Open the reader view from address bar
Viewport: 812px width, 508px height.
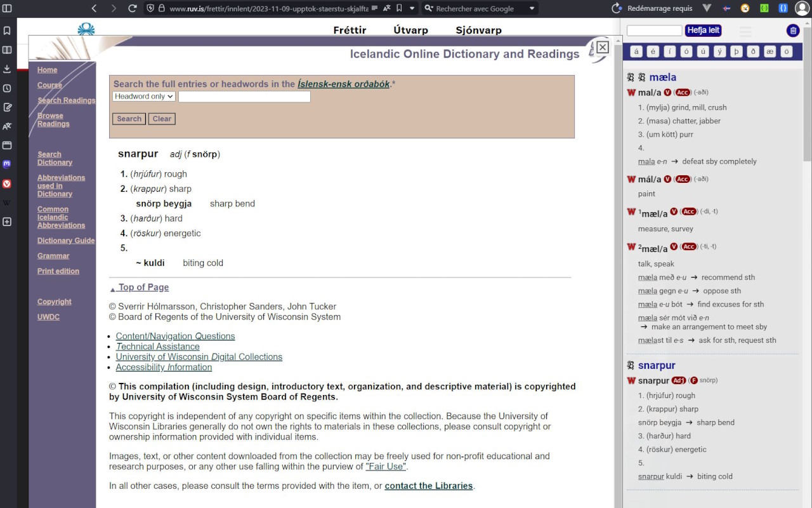tap(375, 8)
